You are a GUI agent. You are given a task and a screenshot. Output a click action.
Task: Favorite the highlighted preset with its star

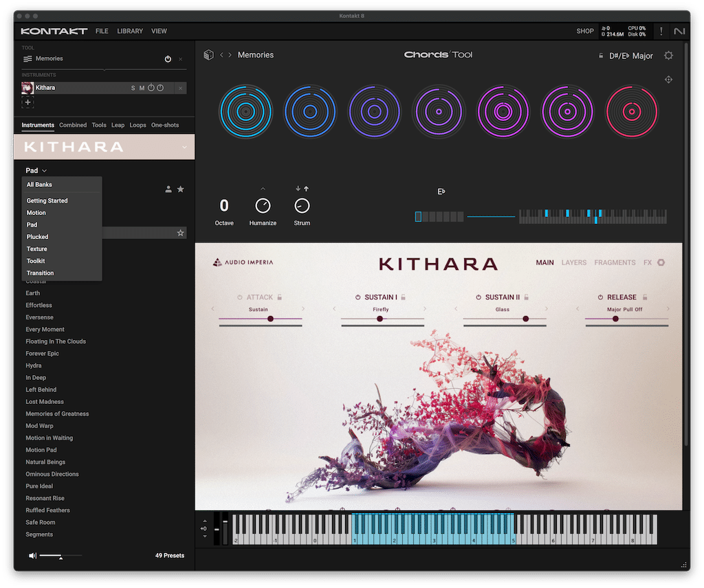181,233
